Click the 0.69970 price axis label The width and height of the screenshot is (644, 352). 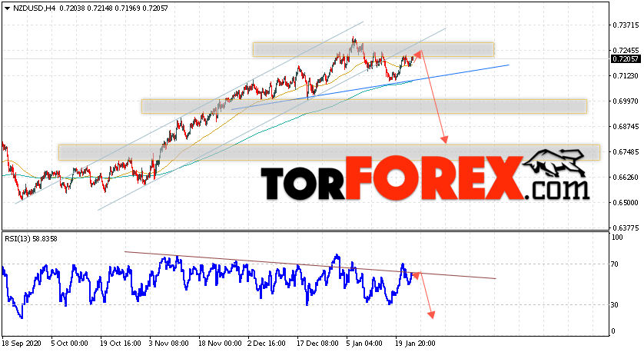626,101
